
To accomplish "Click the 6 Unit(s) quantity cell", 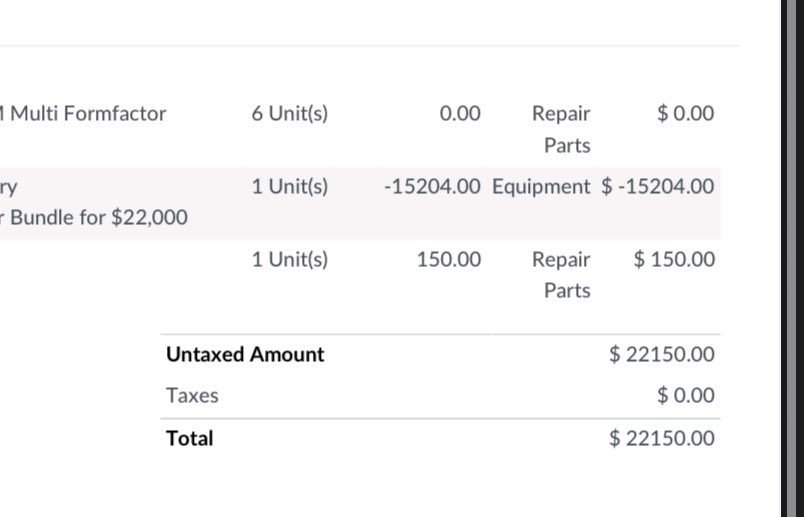I will pos(290,113).
